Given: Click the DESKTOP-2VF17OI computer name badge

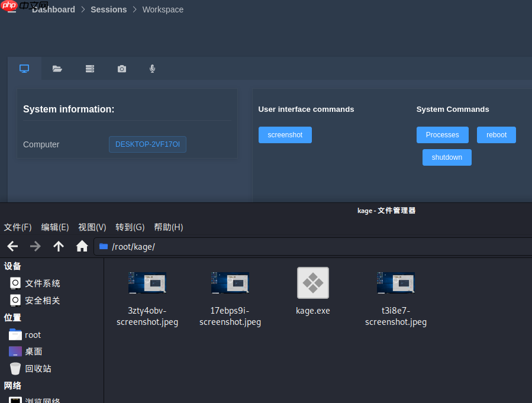Looking at the screenshot, I should click(147, 144).
